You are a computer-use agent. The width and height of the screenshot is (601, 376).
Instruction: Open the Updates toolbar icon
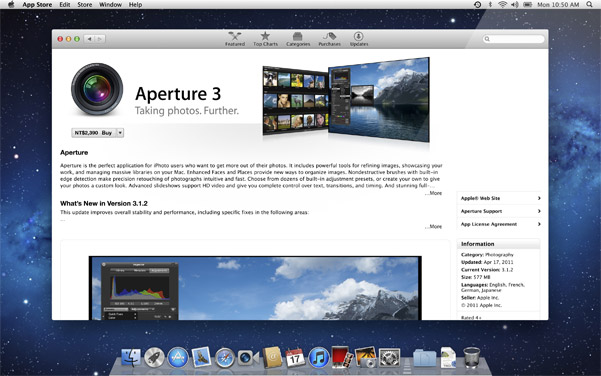click(359, 39)
